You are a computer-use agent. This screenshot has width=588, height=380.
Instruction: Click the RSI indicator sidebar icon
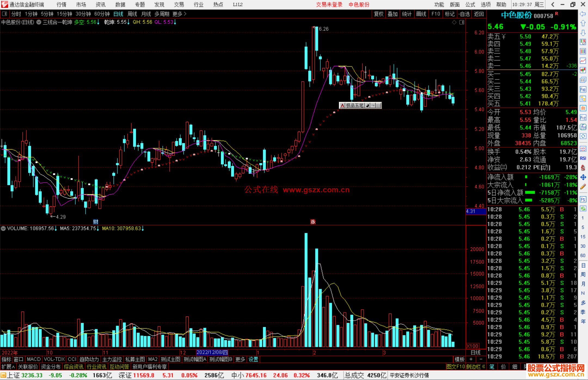pos(583,158)
